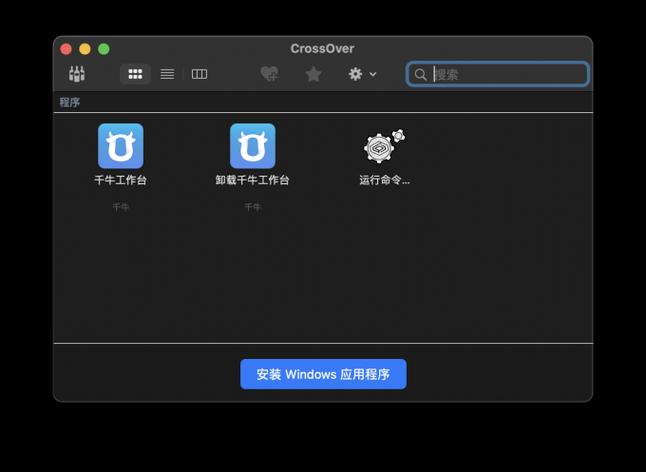Close the CrossOver window
646x472 pixels.
[66, 49]
